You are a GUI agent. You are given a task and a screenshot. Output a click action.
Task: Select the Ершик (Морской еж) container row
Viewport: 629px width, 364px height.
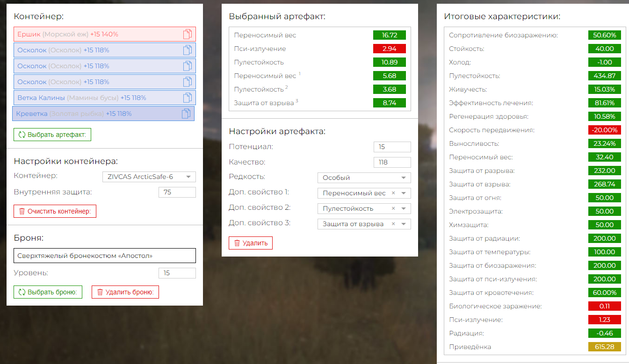(105, 34)
